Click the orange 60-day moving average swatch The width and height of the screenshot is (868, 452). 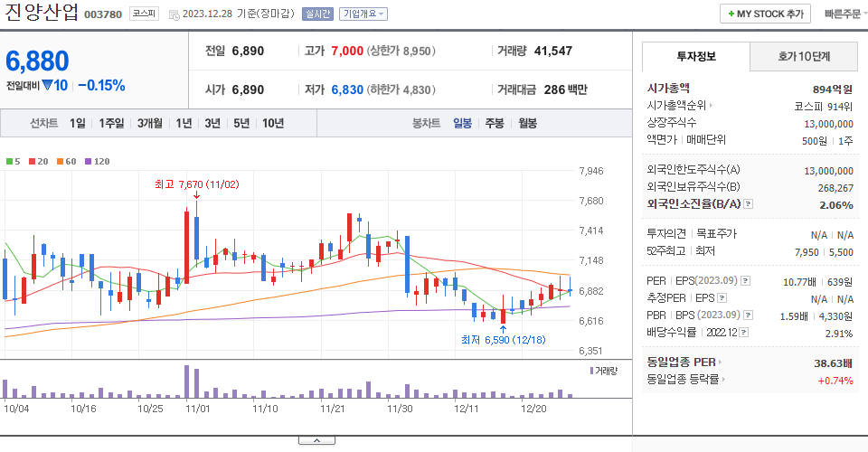coord(60,162)
